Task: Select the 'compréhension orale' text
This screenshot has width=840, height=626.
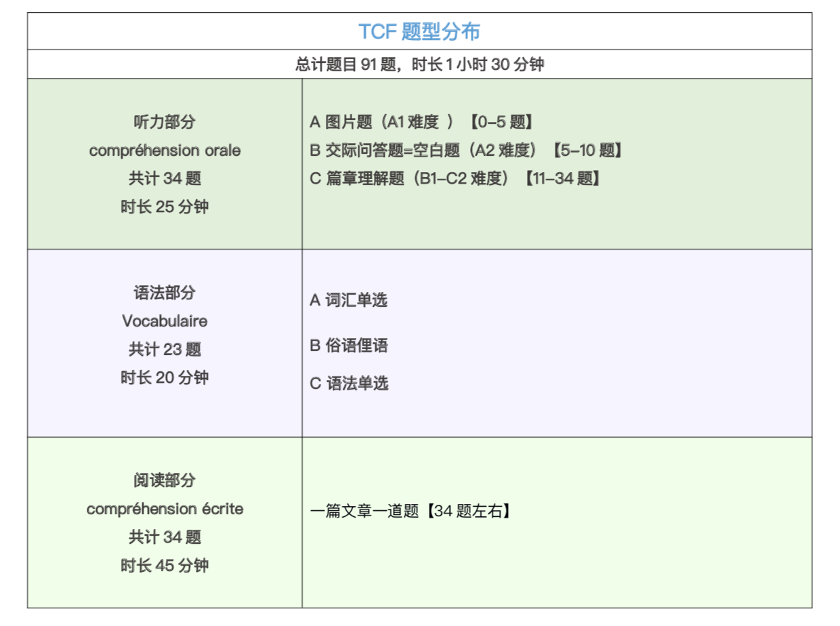Action: (x=165, y=150)
